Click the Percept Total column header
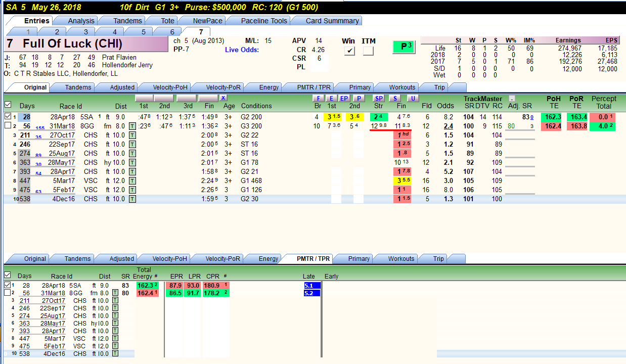Screen dimensions: 626x364 (604, 102)
